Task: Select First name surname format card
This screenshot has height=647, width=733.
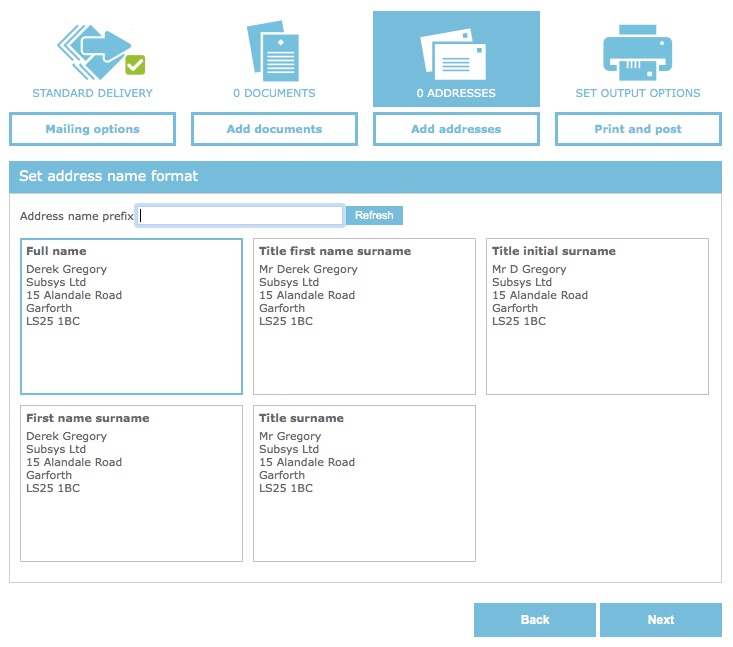Action: [x=131, y=483]
